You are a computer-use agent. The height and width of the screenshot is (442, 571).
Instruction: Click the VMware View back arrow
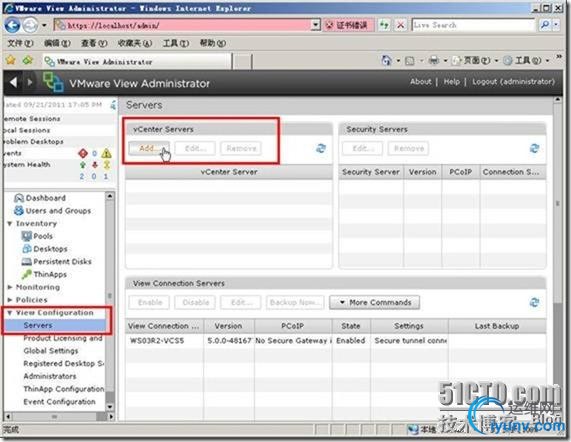coord(13,83)
